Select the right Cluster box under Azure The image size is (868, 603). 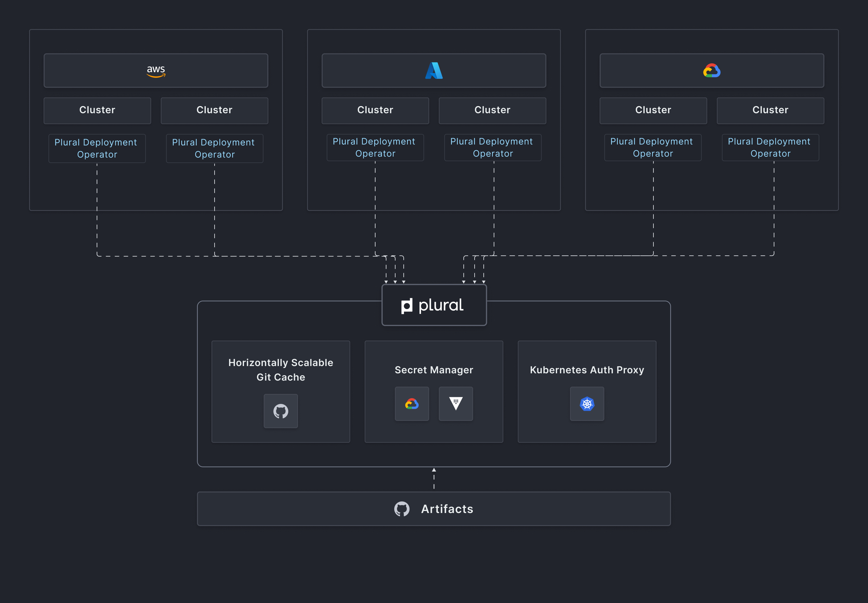(x=492, y=110)
